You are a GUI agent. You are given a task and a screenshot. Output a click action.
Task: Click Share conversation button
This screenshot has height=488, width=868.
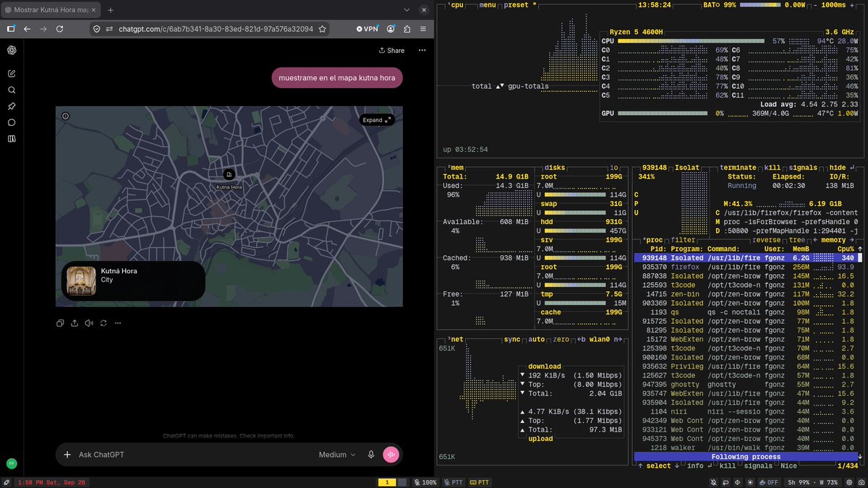(x=391, y=51)
